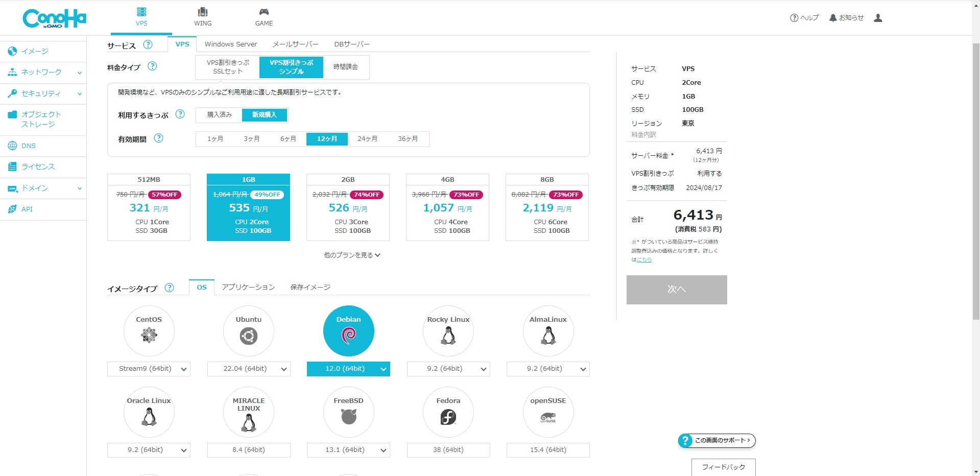Viewport: 980px width, 476px height.
Task: Open the user account icon
Action: coord(878,18)
